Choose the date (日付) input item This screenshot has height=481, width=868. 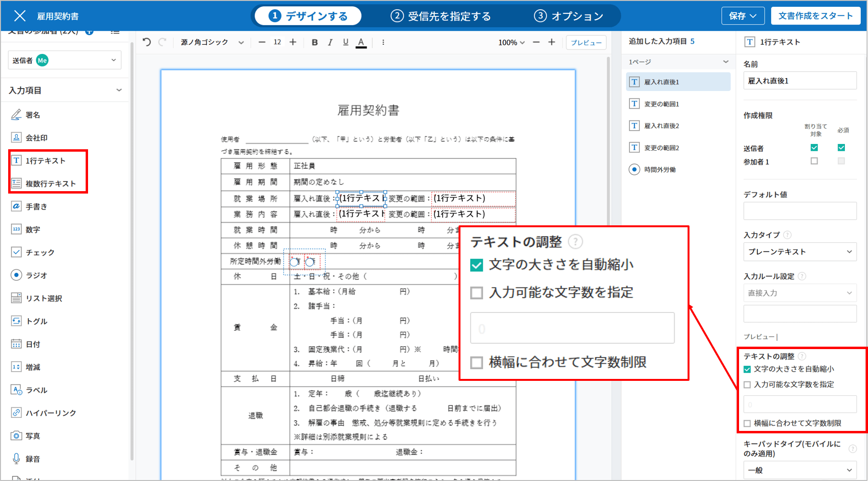tap(33, 344)
